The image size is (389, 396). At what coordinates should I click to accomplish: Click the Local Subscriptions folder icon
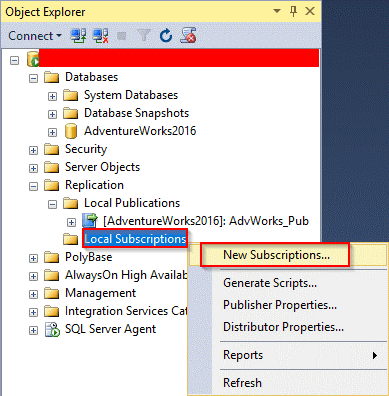point(70,239)
